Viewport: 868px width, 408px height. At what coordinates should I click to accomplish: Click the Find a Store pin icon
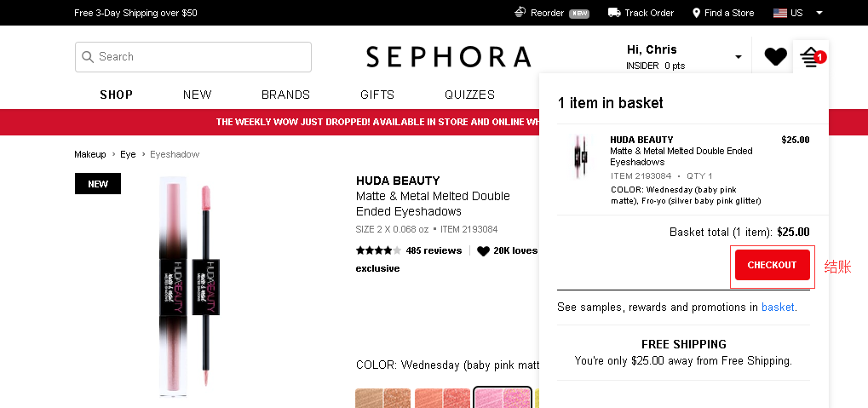point(697,13)
